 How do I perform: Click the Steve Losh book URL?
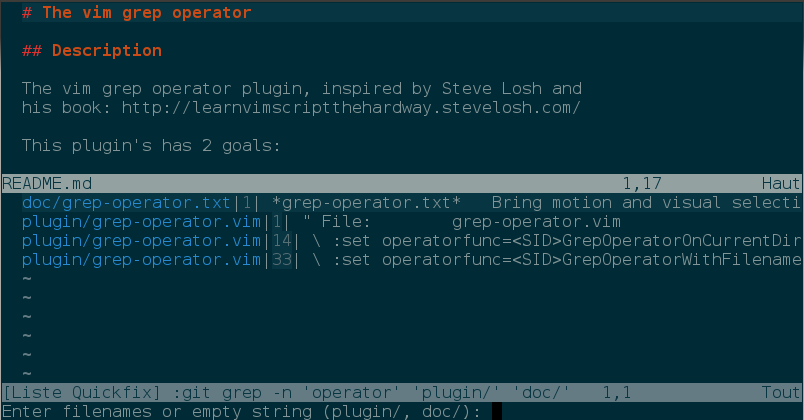click(351, 108)
